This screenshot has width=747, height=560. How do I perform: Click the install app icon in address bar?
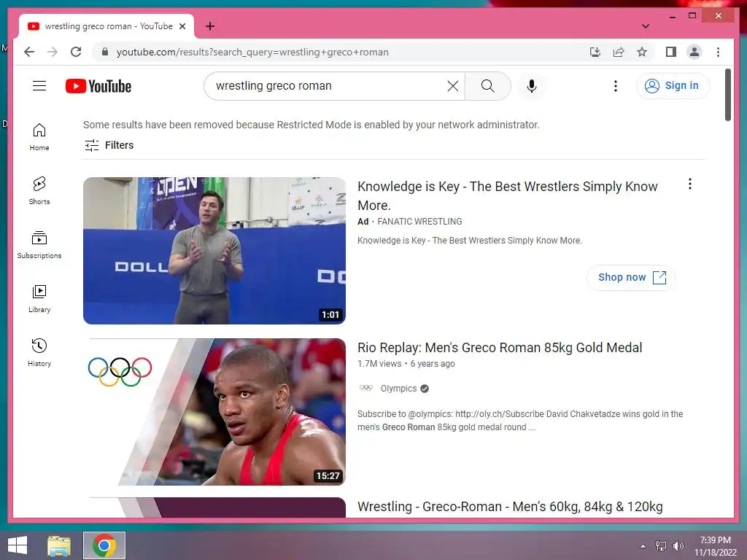pos(595,52)
